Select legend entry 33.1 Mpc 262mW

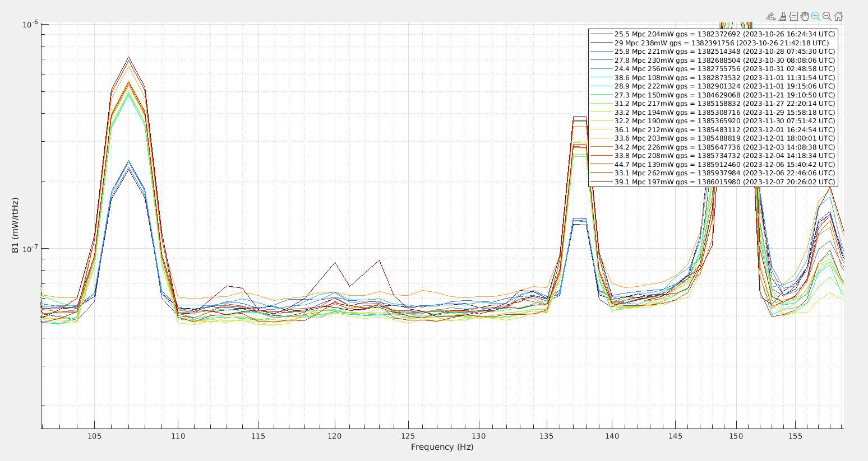pyautogui.click(x=713, y=173)
